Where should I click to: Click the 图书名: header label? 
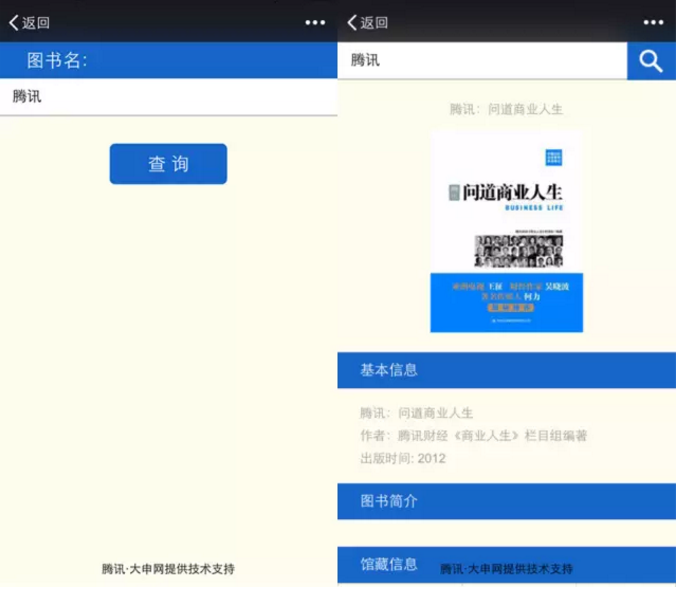click(x=57, y=60)
